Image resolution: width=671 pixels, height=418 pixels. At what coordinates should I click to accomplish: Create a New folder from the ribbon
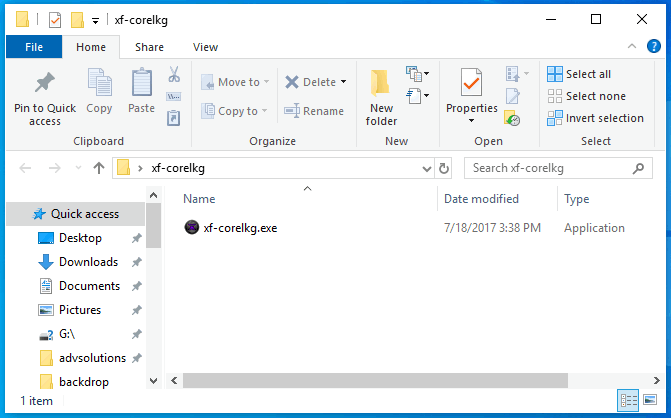[x=381, y=97]
